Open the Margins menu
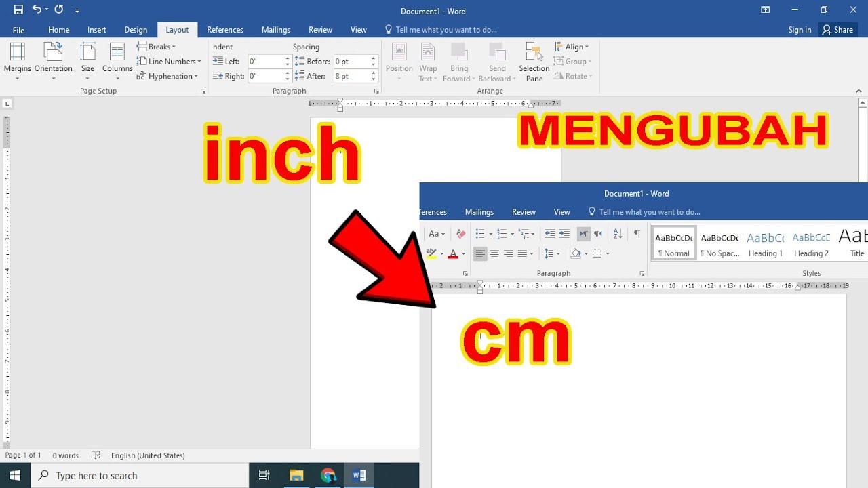 click(x=18, y=62)
